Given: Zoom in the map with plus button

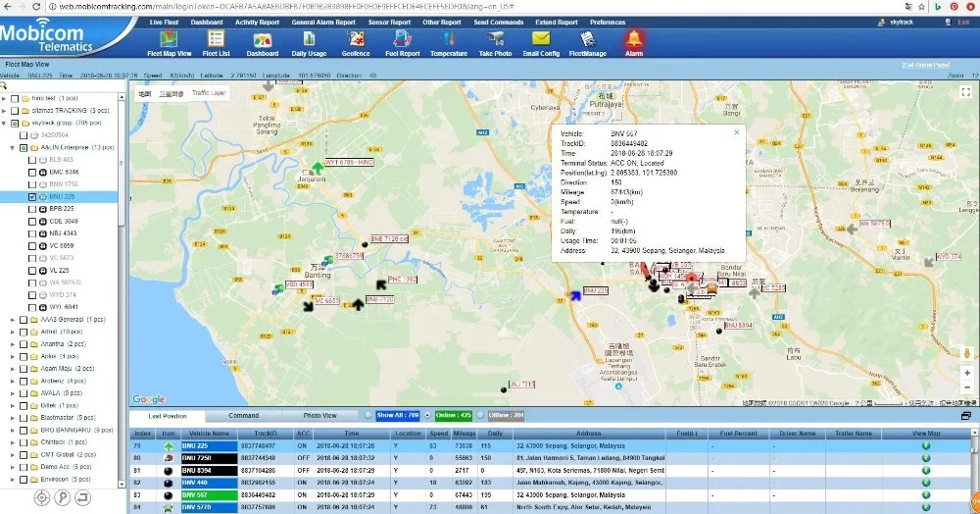Looking at the screenshot, I should pos(967,374).
